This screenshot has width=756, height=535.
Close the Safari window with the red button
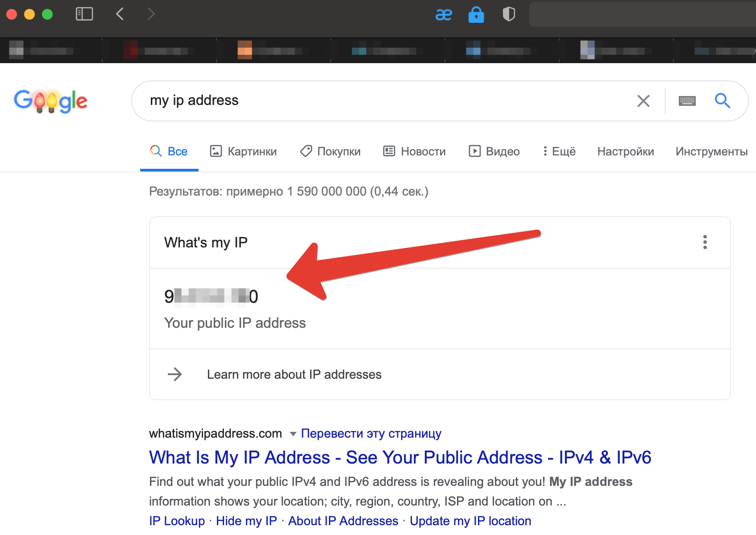click(x=12, y=14)
